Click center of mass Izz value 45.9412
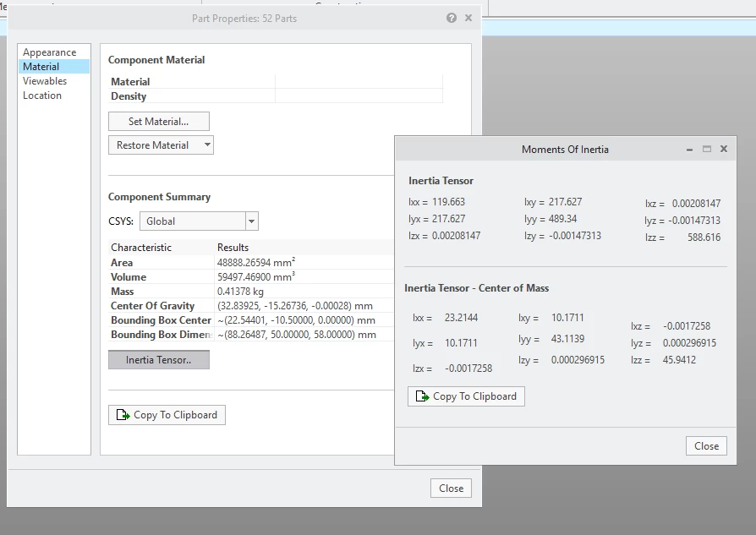 tap(679, 360)
